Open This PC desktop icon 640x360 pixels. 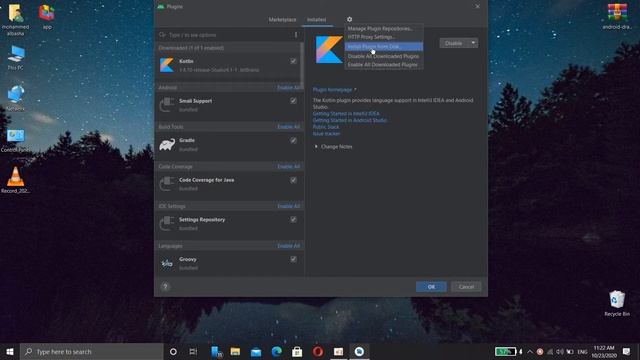pos(16,58)
